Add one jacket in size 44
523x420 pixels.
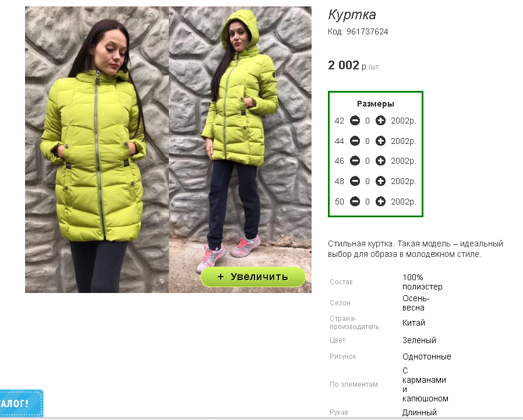pyautogui.click(x=380, y=141)
